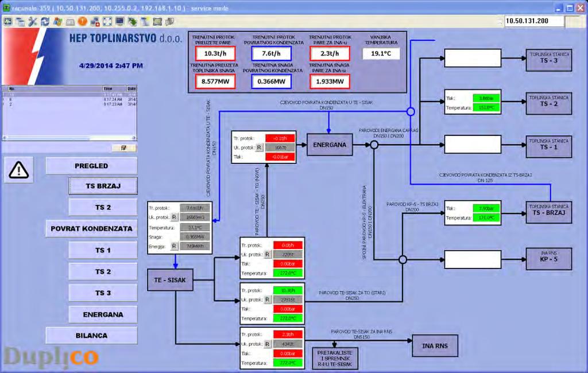The height and width of the screenshot is (373, 588).
Task: Select the alarm row with time 9:17:23 AM
Action: (69, 104)
